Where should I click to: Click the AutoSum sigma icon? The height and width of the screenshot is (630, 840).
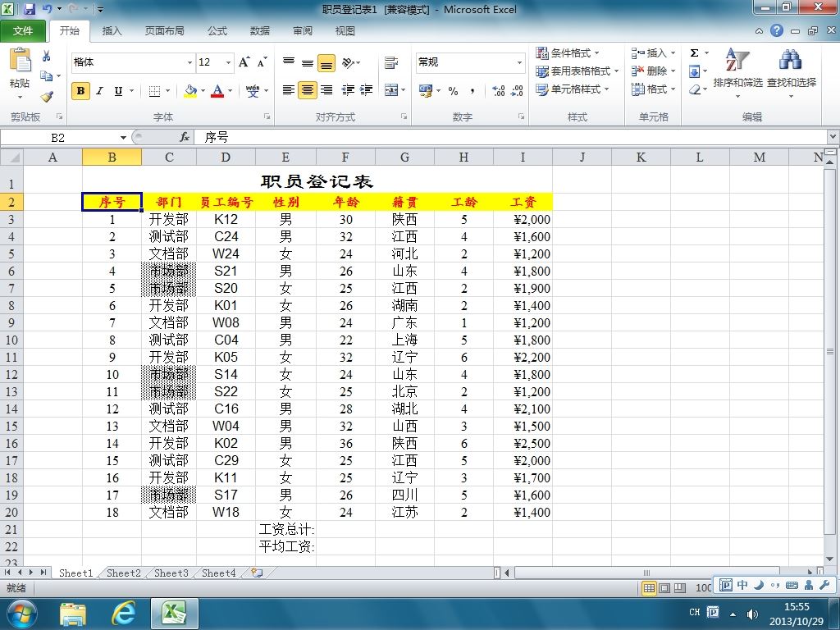click(x=694, y=53)
